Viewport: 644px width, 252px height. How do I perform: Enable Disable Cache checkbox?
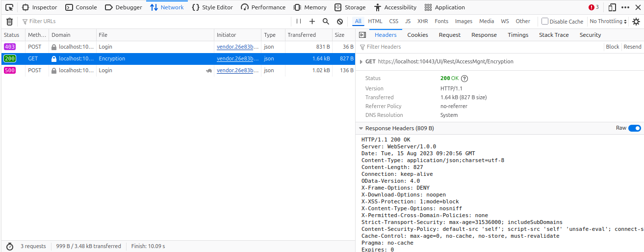545,22
